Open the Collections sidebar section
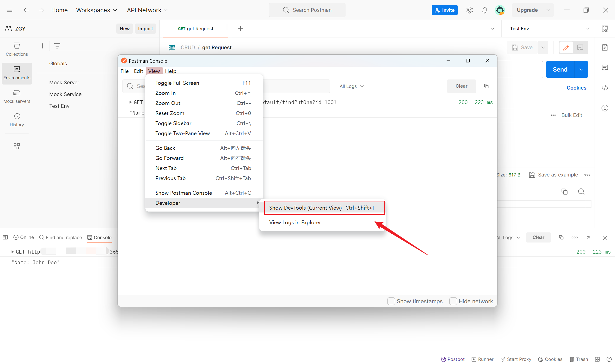Image resolution: width=615 pixels, height=364 pixels. pyautogui.click(x=17, y=49)
